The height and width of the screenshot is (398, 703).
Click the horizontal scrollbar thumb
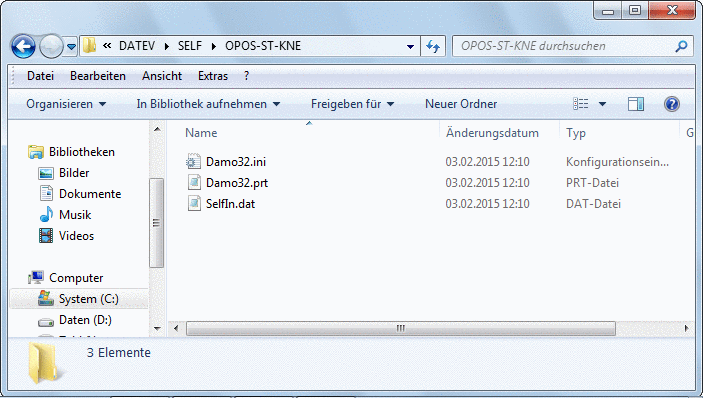tap(401, 329)
